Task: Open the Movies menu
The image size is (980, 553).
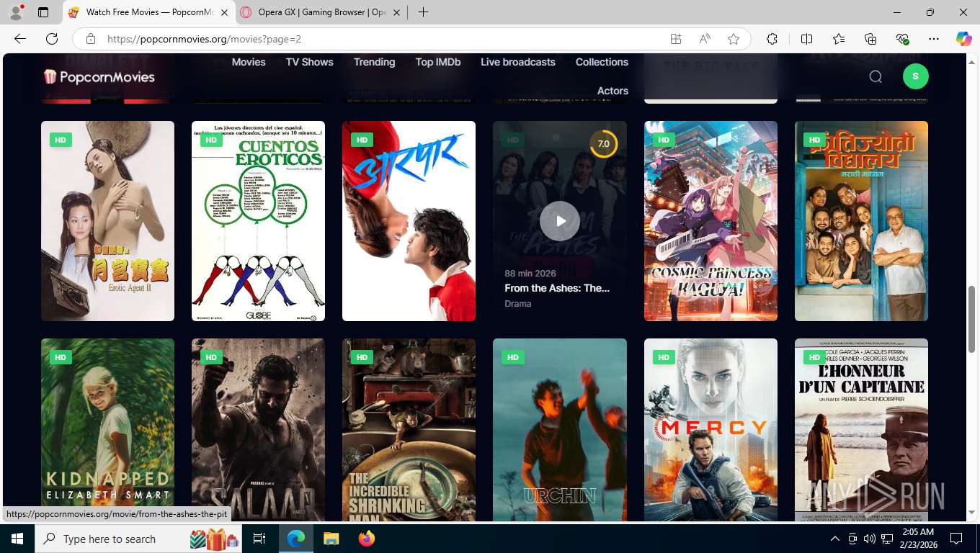Action: 249,62
